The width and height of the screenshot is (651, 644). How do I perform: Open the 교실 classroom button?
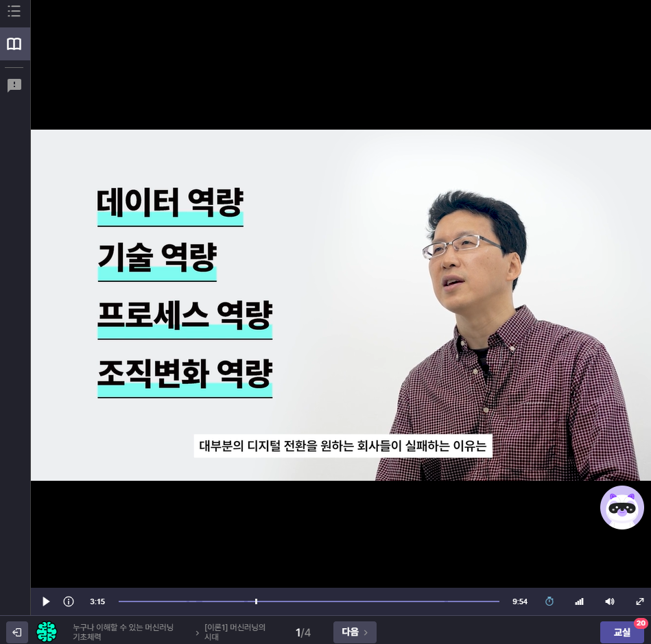click(x=622, y=632)
